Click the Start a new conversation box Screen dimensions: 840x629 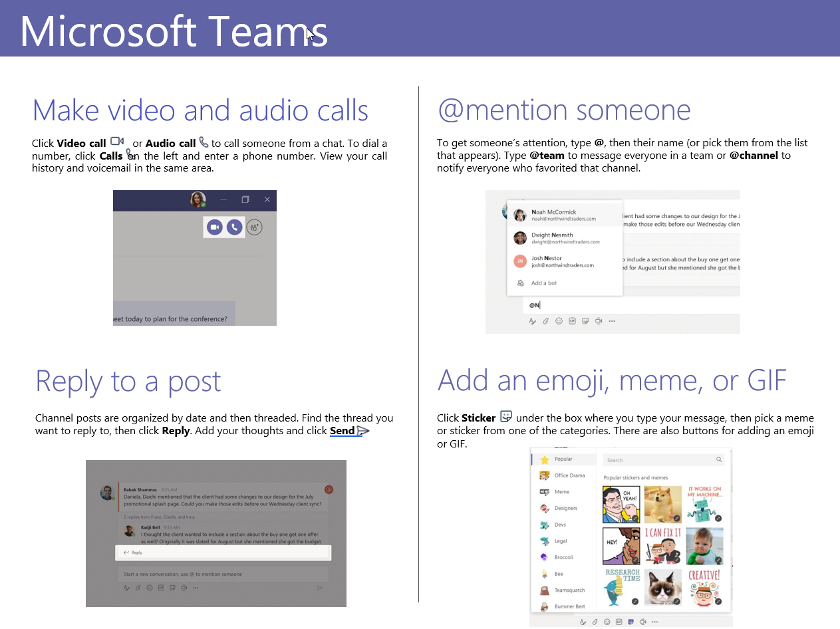[223, 574]
